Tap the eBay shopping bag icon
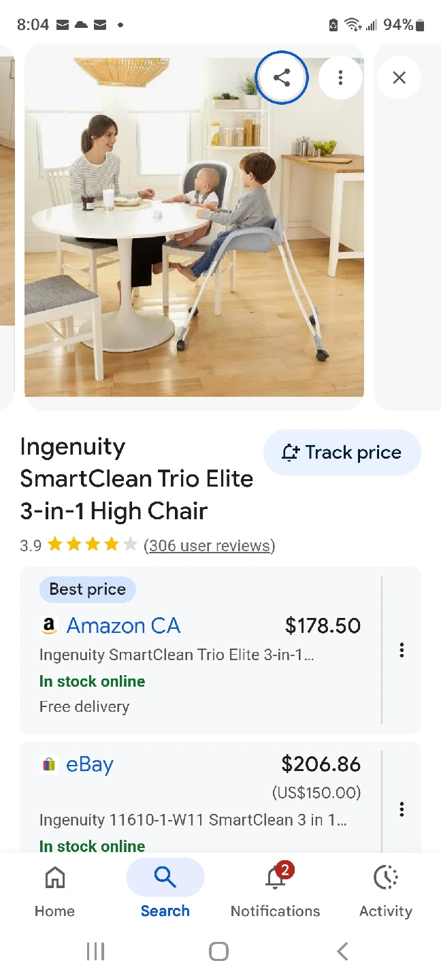Viewport: 441px width, 980px height. click(48, 765)
